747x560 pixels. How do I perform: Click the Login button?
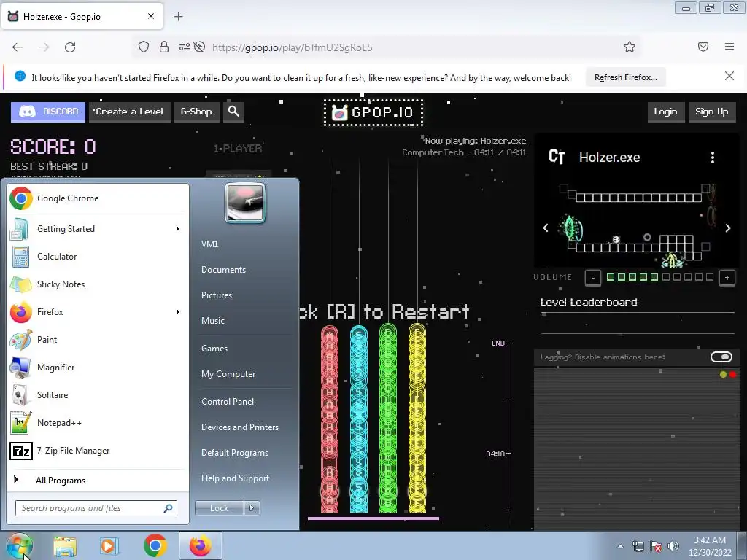(x=665, y=112)
